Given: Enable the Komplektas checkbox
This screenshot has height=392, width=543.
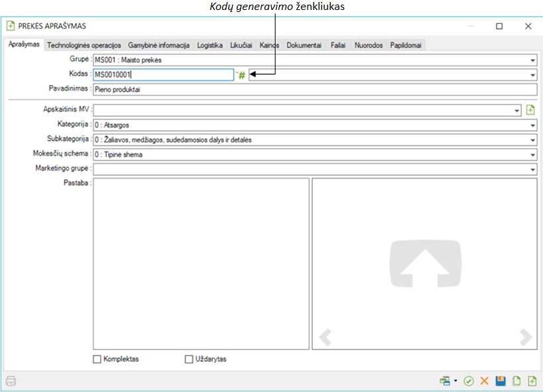Looking at the screenshot, I should tap(97, 359).
